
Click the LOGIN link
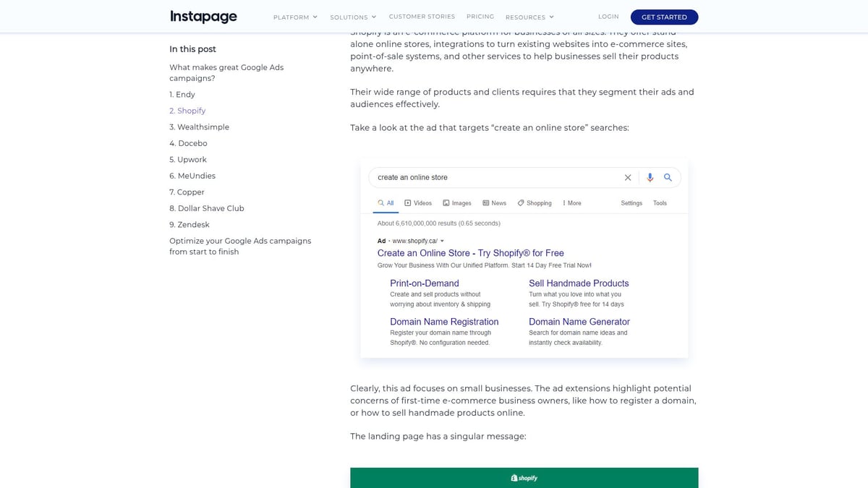[608, 16]
